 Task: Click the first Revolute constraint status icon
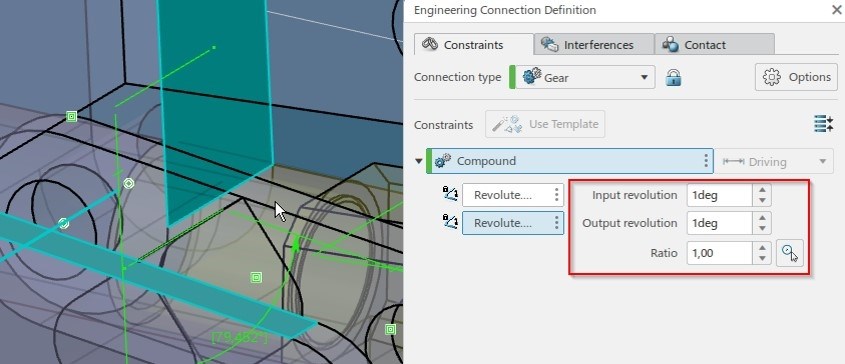tap(450, 194)
